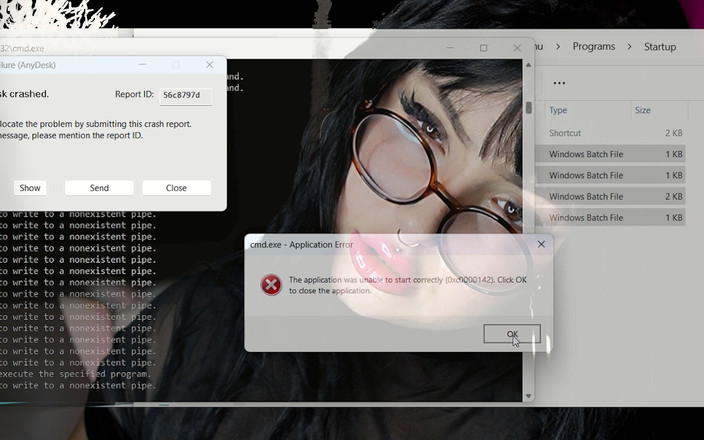Show the AnyDesk crash report details

[x=30, y=188]
